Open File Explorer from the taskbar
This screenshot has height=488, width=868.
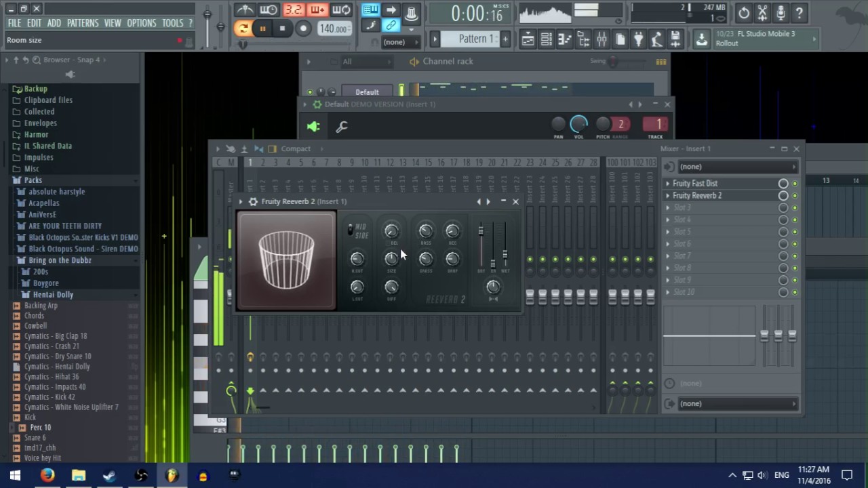click(x=79, y=475)
